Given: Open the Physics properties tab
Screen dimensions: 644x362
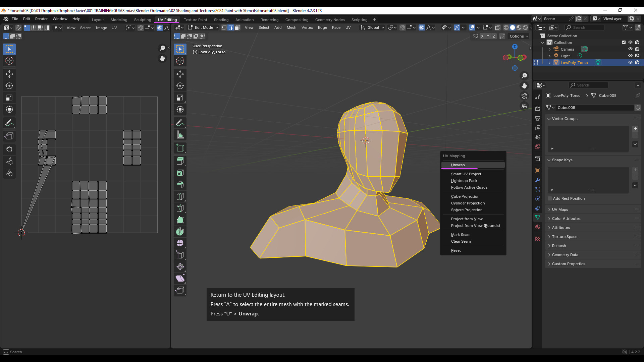Looking at the screenshot, I should pyautogui.click(x=538, y=199).
